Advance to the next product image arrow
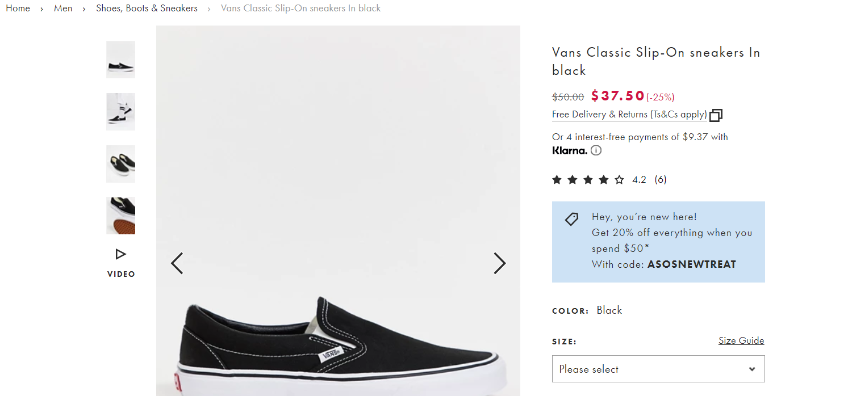 pyautogui.click(x=499, y=263)
